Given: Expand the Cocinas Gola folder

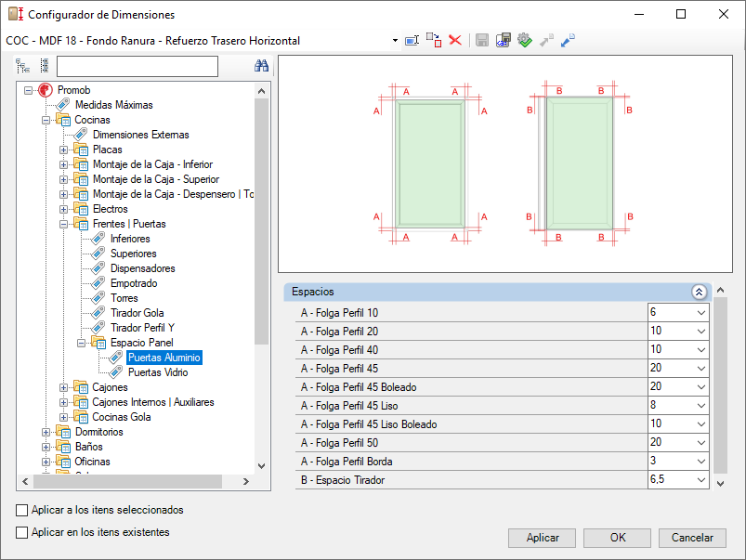Looking at the screenshot, I should (x=64, y=417).
